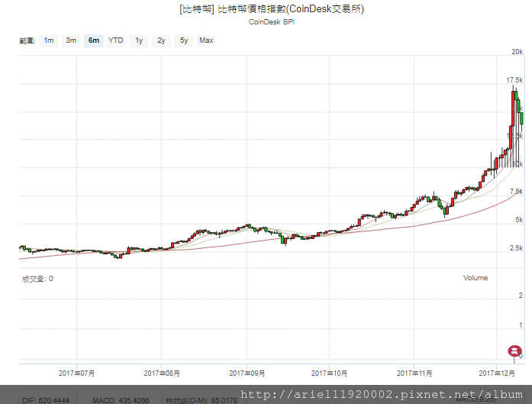This screenshot has height=404, width=532.
Task: Click the 2017年10月 axis label
Action: (x=330, y=373)
